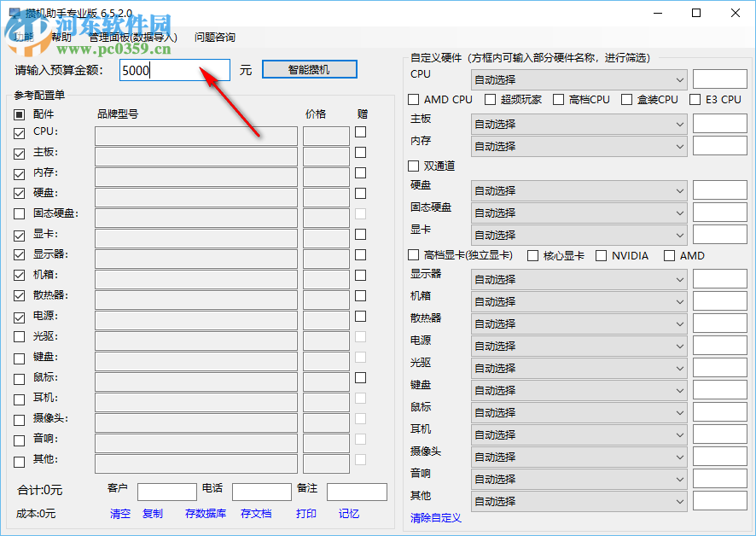The image size is (756, 536).
Task: Click the 智能攒机 button
Action: pos(309,70)
